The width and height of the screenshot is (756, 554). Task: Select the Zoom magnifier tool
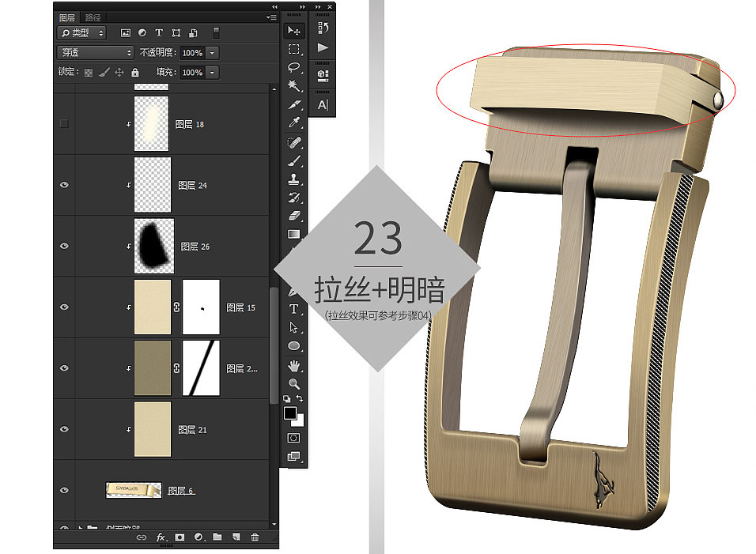293,384
